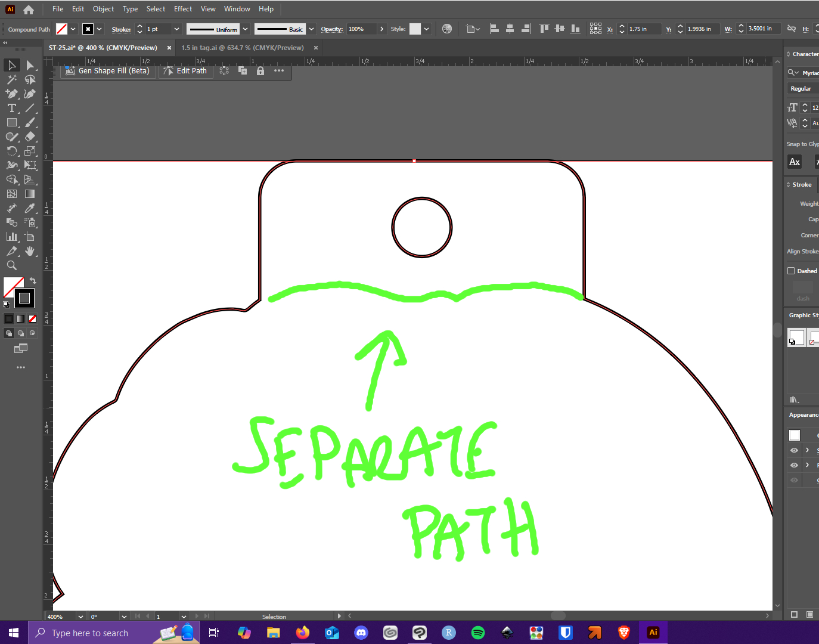Toggle the document lock icon

tap(260, 71)
